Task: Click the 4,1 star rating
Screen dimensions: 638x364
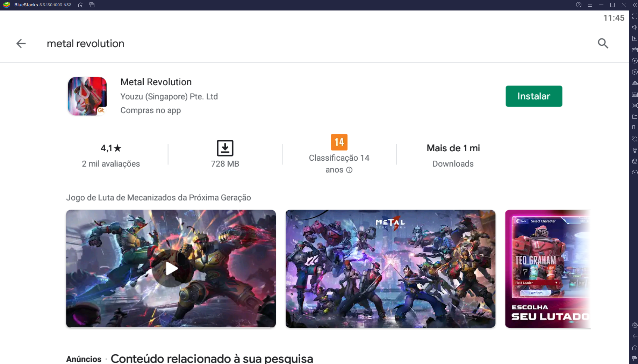Action: point(111,148)
